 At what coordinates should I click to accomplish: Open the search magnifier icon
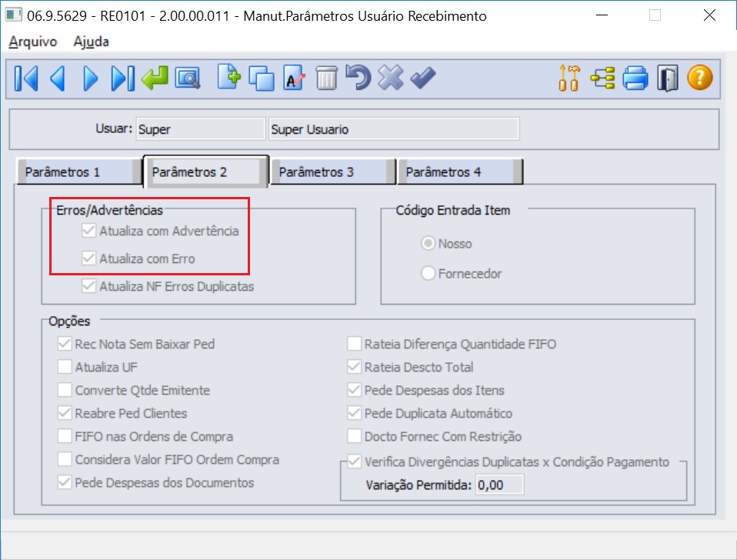(x=188, y=78)
